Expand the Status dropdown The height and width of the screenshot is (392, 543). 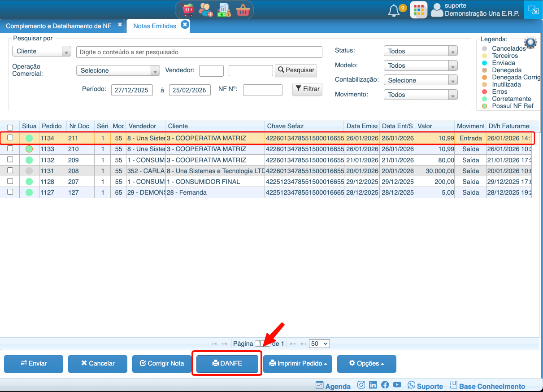(x=420, y=51)
